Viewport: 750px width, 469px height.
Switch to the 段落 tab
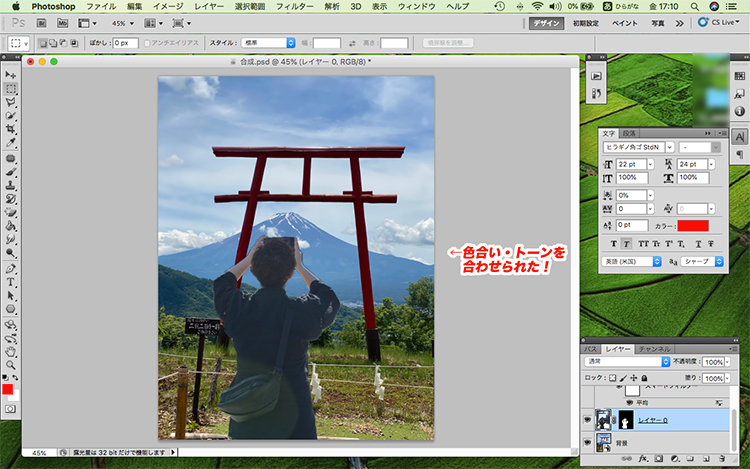point(629,133)
